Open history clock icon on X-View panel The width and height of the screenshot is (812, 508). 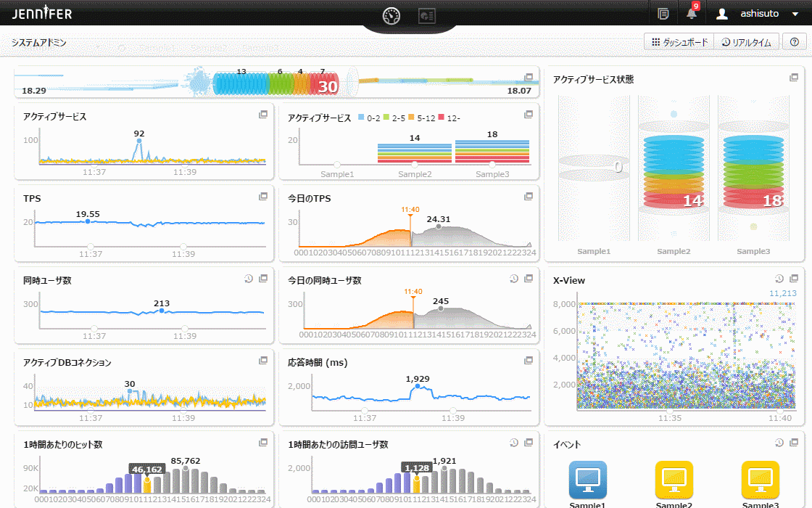pos(779,279)
